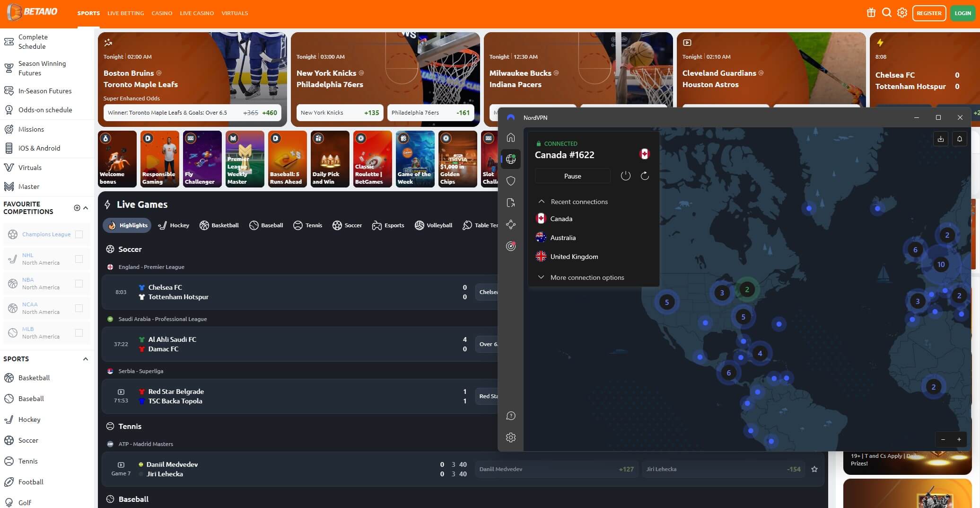Open NordVPN shield threat protection icon
980x508 pixels.
511,181
